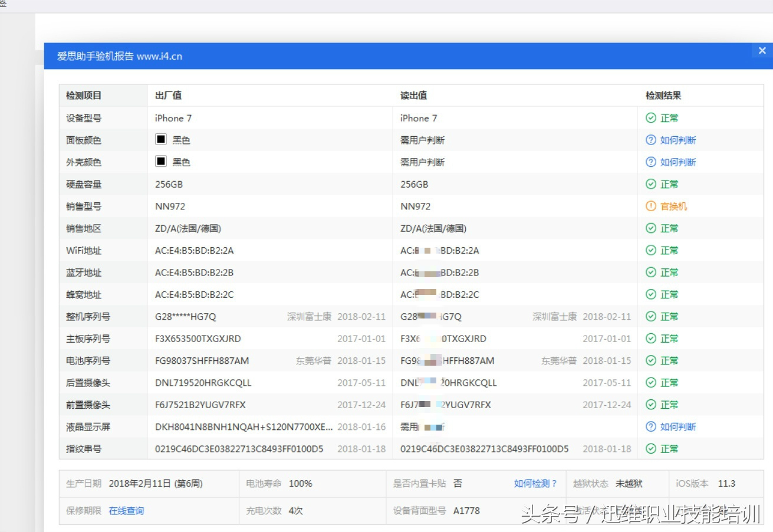Click the green check icon on 指纹串号 row
The image size is (773, 532).
651,448
